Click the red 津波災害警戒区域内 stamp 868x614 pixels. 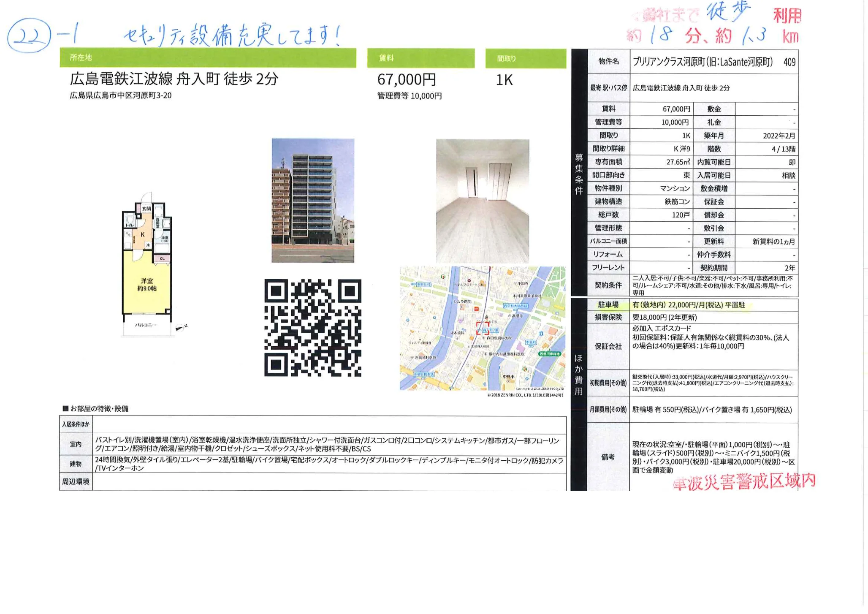point(744,482)
